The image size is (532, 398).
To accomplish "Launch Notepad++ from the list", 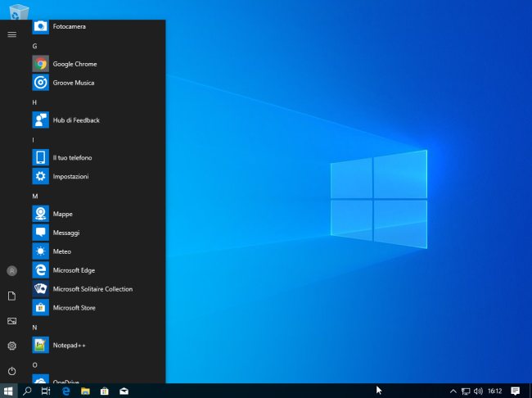I will point(69,346).
